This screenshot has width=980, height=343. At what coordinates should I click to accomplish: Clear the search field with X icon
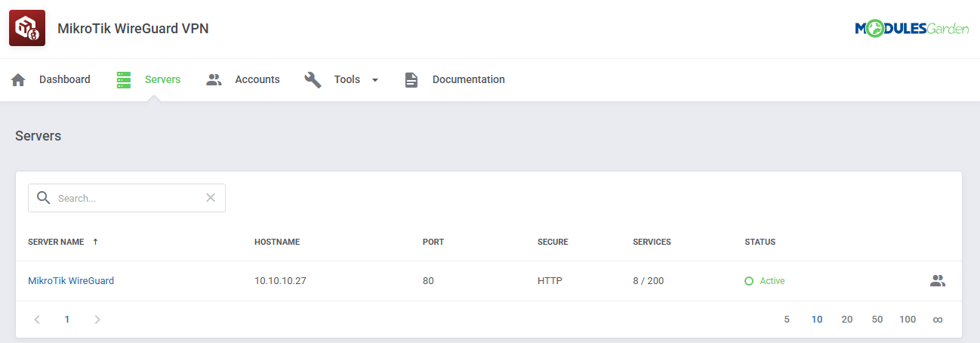coord(211,198)
